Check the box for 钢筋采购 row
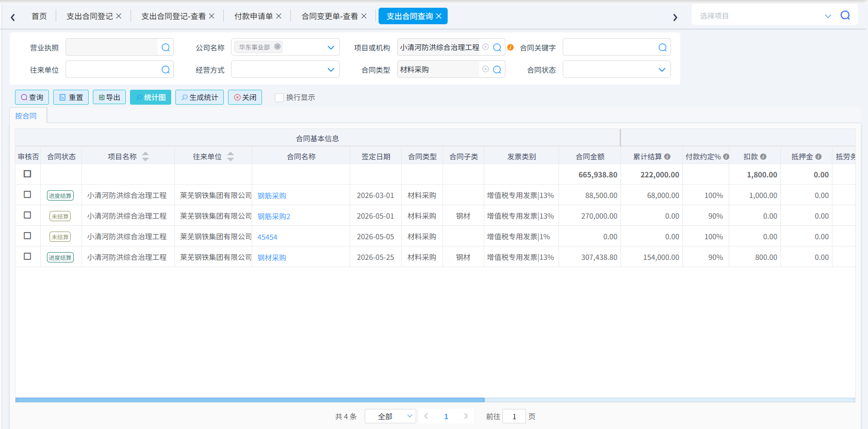 click(27, 194)
